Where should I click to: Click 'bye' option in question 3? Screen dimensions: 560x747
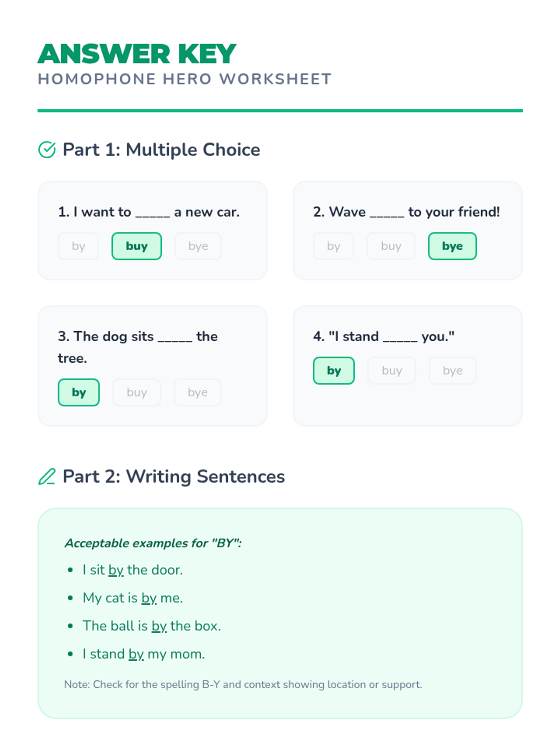click(x=197, y=392)
